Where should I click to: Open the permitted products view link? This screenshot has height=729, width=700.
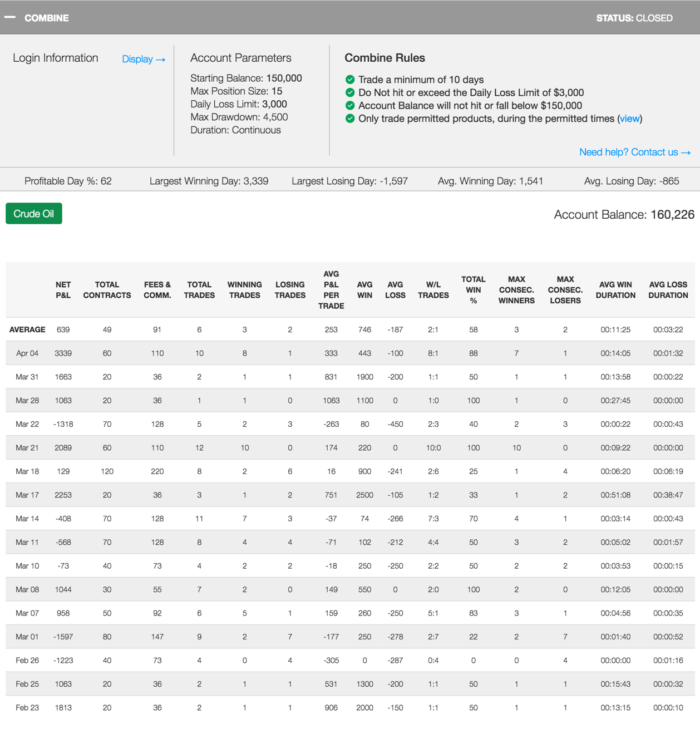629,119
